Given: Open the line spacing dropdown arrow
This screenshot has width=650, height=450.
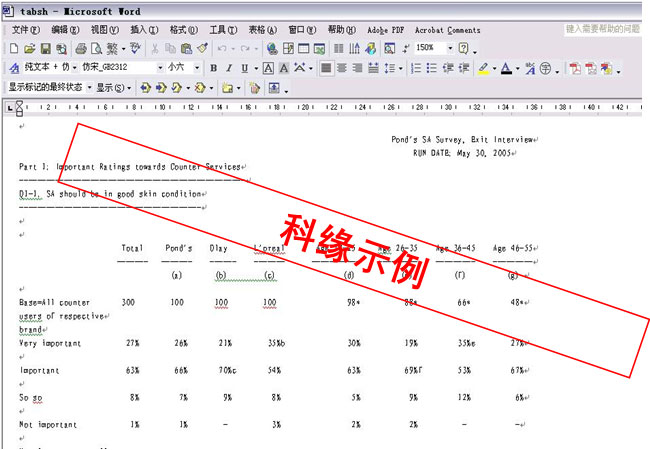Looking at the screenshot, I should pos(401,68).
